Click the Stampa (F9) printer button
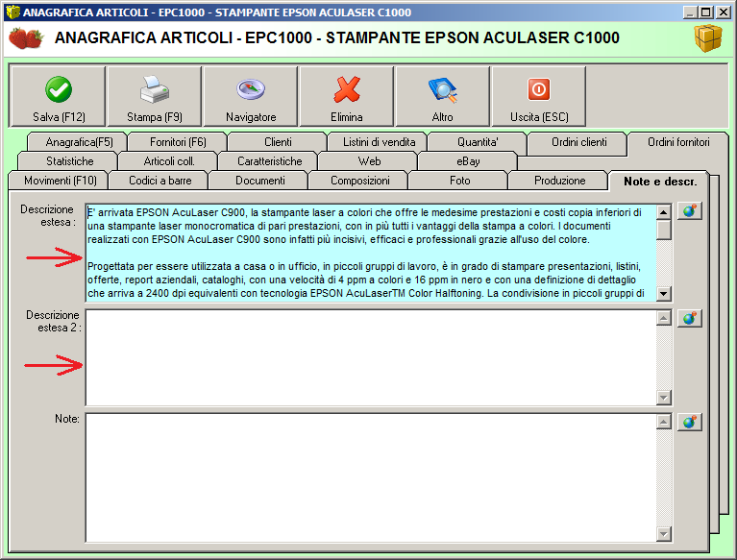This screenshot has height=560, width=737. [x=155, y=97]
